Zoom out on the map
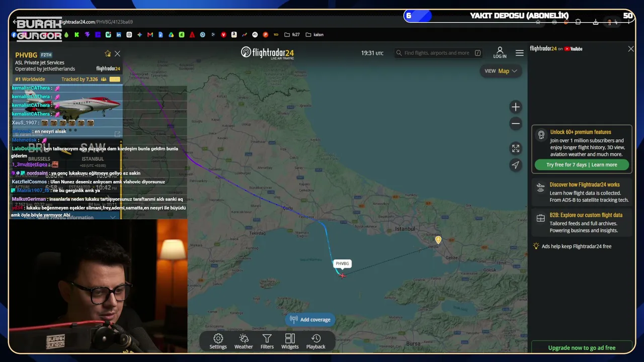The height and width of the screenshot is (362, 644). 516,124
